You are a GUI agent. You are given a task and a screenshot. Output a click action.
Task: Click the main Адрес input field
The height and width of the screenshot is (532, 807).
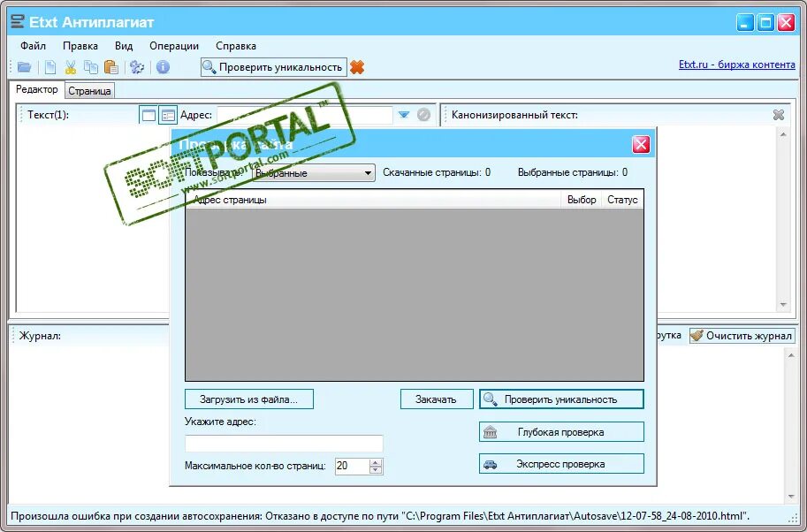coord(305,115)
